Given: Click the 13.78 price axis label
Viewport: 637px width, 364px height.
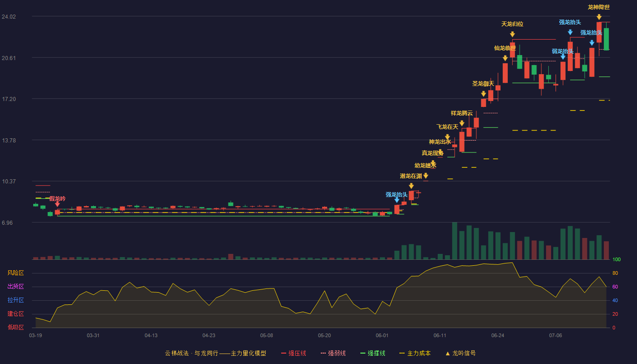Looking at the screenshot, I should pyautogui.click(x=9, y=141).
